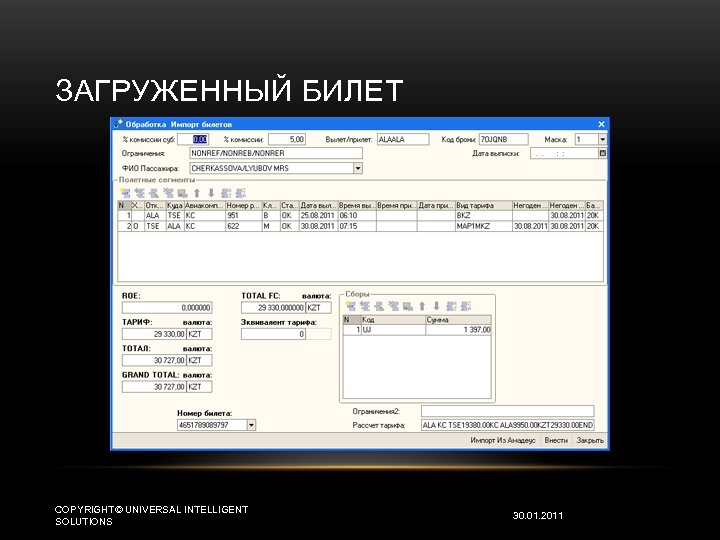
Task: Move segment down arrow in flight segments toolbar
Action: [x=211, y=193]
